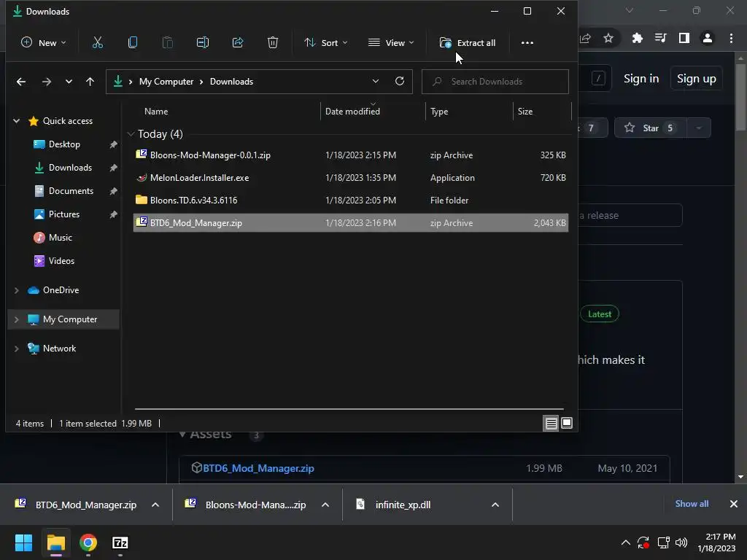Click the Delete trash can icon
The image size is (747, 560).
pos(273,43)
